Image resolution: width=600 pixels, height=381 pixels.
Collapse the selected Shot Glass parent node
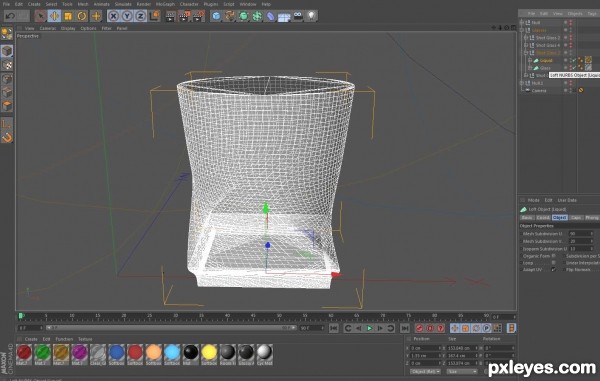(x=526, y=53)
